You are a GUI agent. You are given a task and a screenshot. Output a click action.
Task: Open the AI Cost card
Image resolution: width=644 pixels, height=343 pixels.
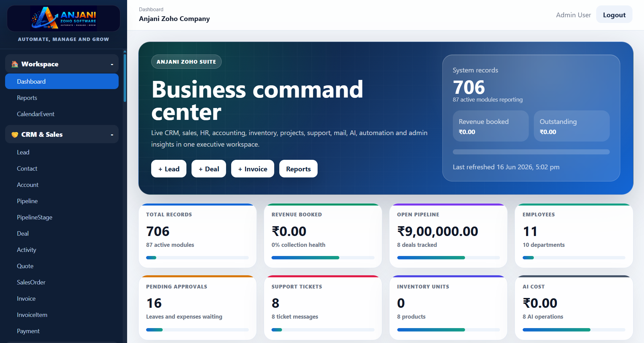click(x=574, y=307)
